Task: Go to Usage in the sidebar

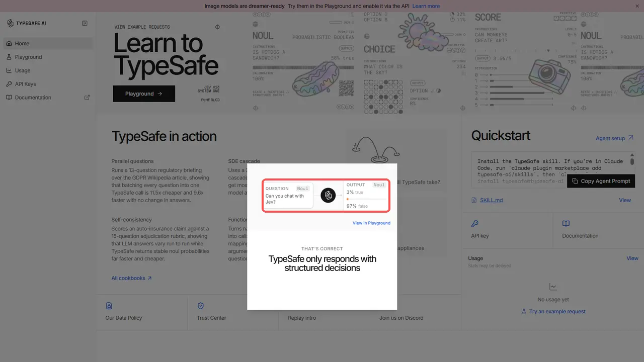Action: click(x=48, y=70)
